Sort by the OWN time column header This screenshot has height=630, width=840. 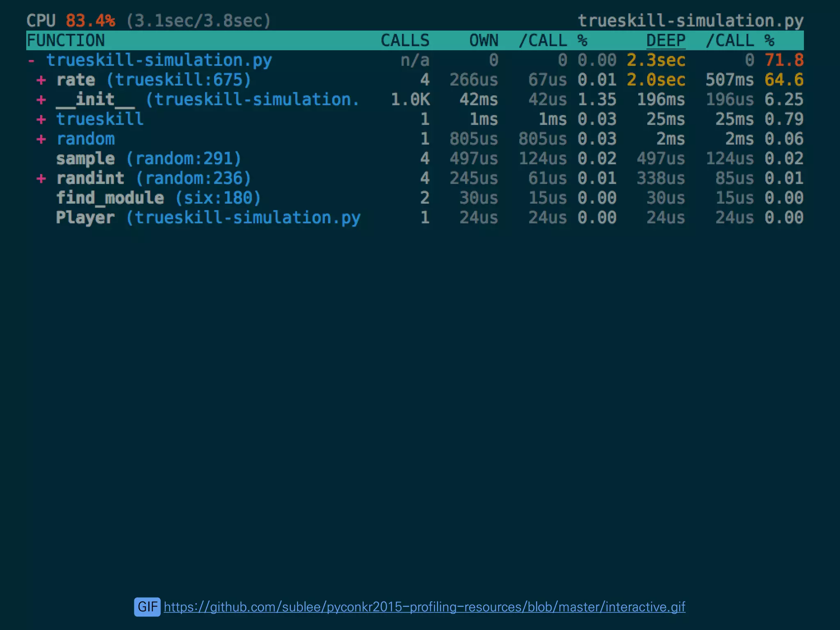click(484, 41)
